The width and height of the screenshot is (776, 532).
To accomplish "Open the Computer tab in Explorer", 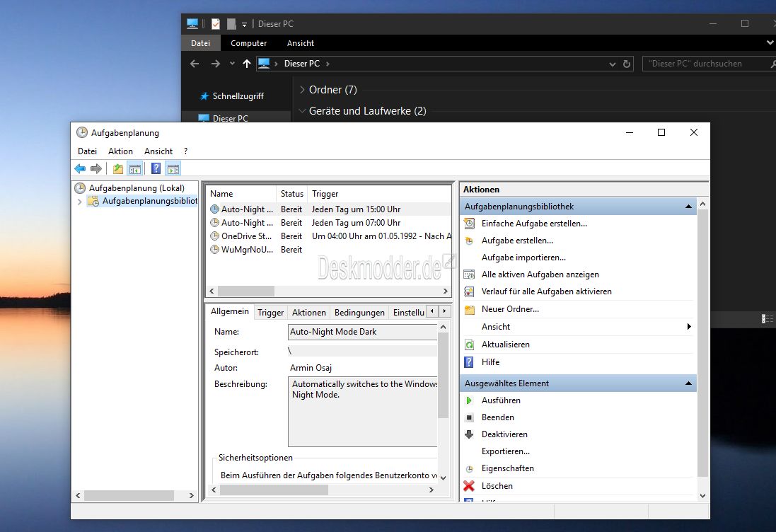I will click(x=248, y=43).
